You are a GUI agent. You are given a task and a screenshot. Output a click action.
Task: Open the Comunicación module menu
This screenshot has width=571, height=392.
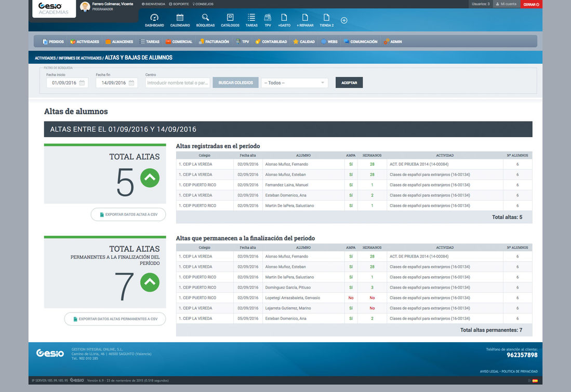(361, 42)
